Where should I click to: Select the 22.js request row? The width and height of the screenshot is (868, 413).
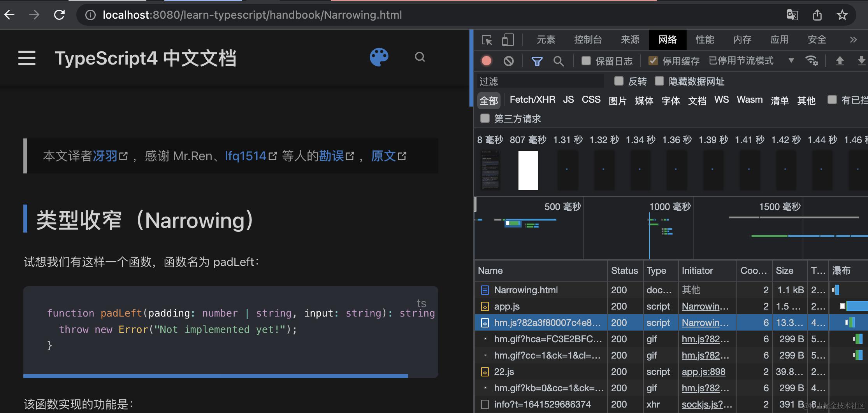tap(671, 371)
